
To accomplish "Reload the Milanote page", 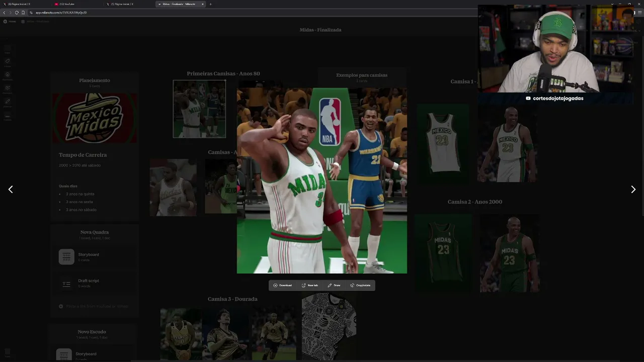I will (x=17, y=13).
